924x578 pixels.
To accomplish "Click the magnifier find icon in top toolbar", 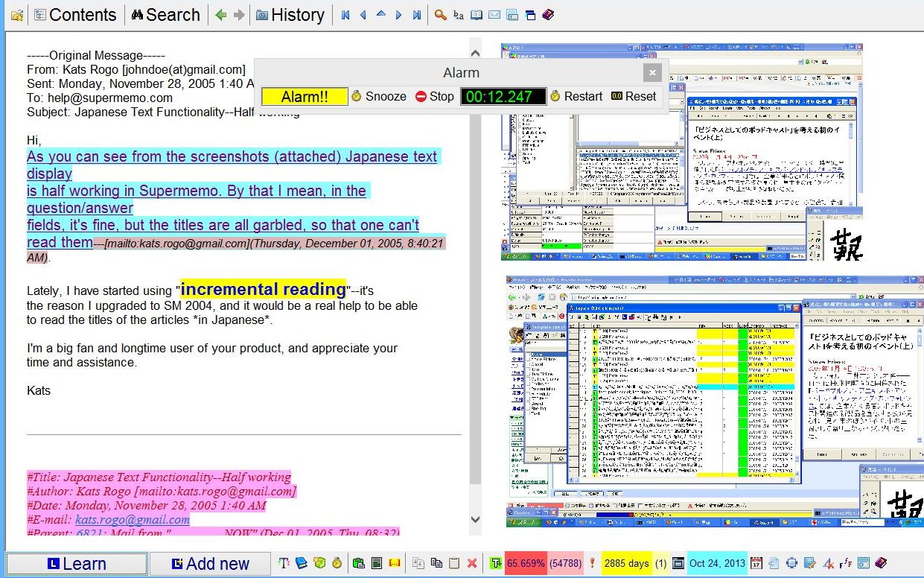I will click(x=441, y=15).
